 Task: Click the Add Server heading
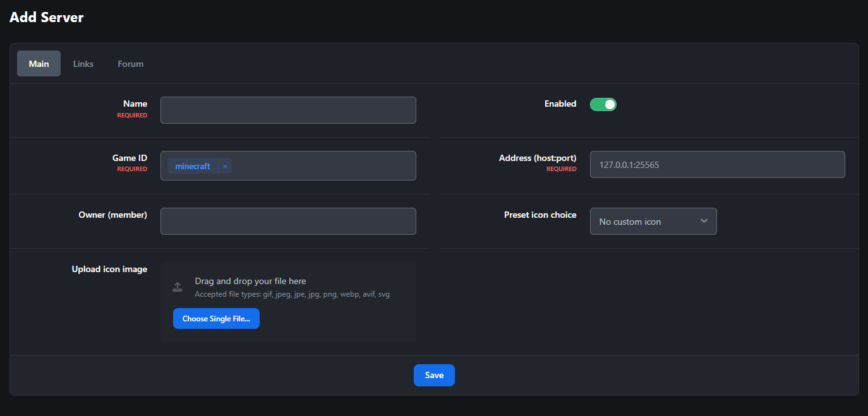point(47,17)
